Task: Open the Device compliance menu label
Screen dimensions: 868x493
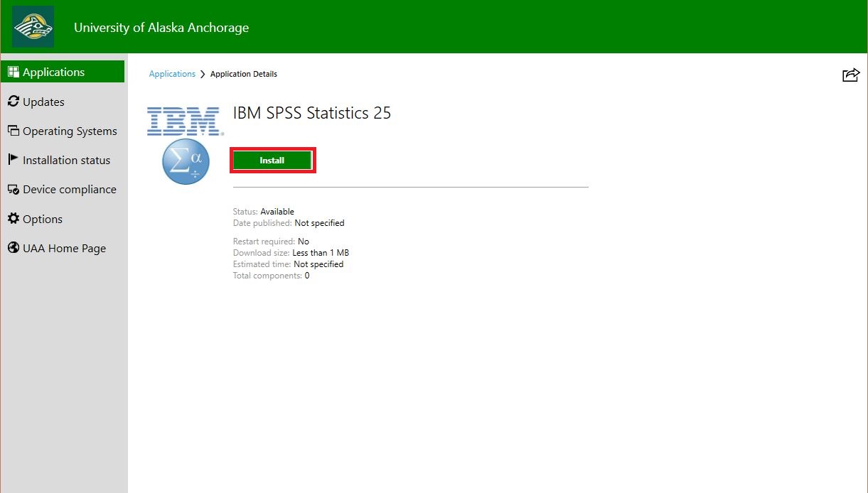Action: 70,190
